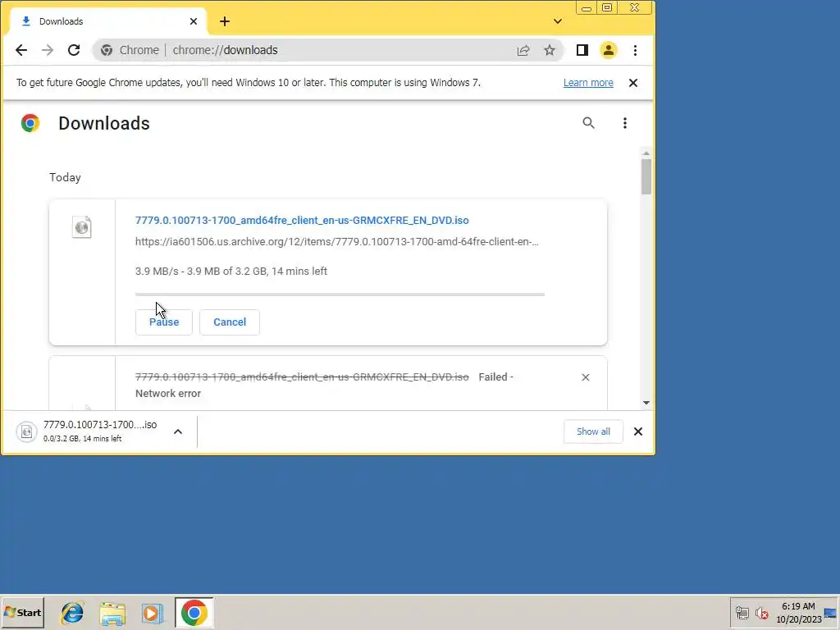Remove the failed download entry
This screenshot has width=840, height=630.
pyautogui.click(x=585, y=377)
